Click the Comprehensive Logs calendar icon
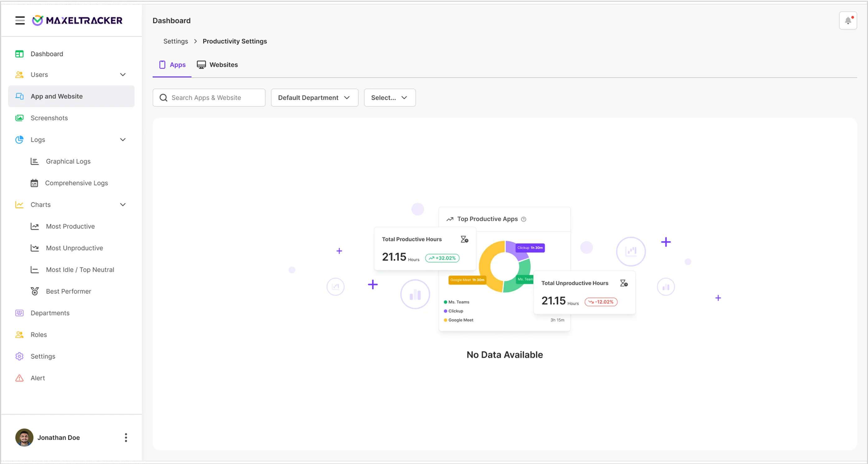 coord(34,183)
